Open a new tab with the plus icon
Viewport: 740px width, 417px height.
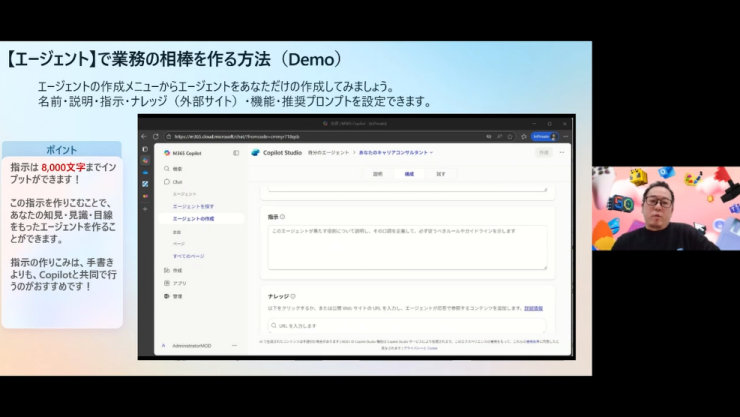145,208
